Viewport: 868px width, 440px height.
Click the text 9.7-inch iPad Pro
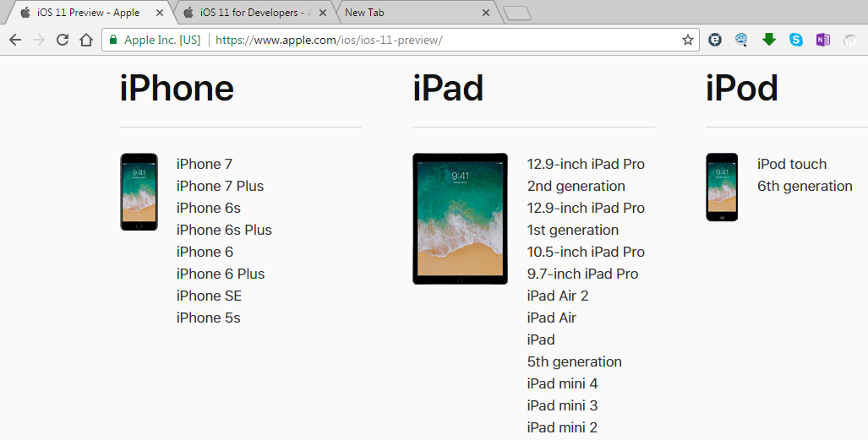pos(583,274)
